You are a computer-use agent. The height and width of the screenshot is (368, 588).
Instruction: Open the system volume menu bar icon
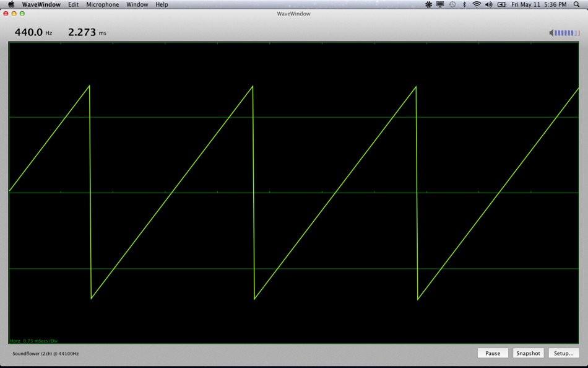(488, 4)
